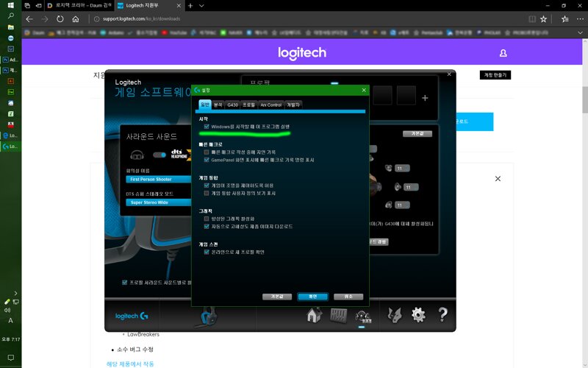Open browser more options ellipsis menu
588x368 pixels.
pos(580,19)
